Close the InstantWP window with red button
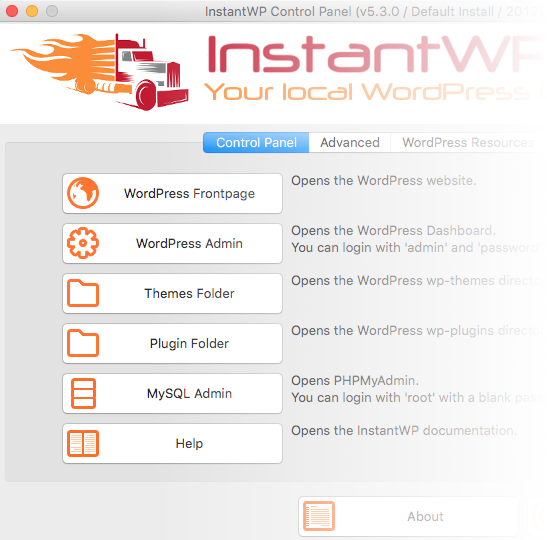Screen dimensions: 547x540 [12, 11]
